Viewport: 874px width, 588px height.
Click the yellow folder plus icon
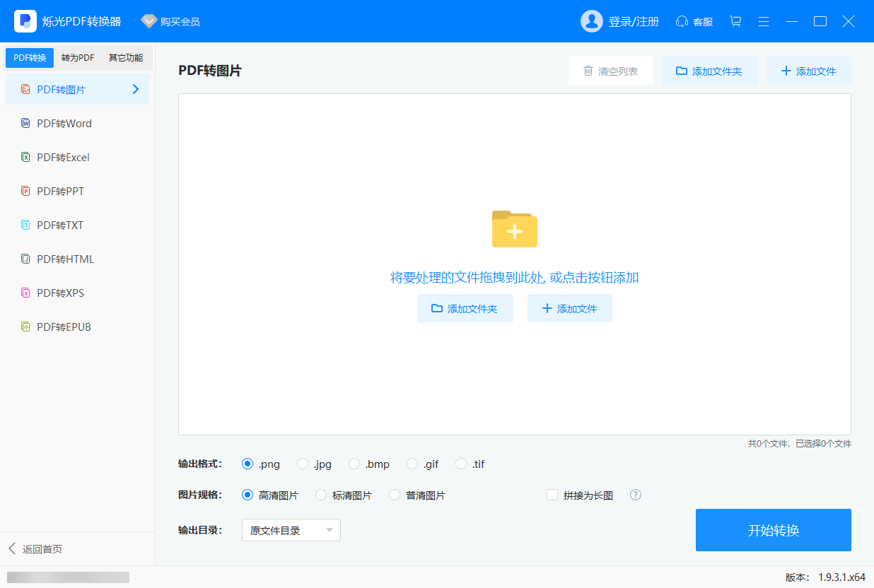(x=514, y=228)
